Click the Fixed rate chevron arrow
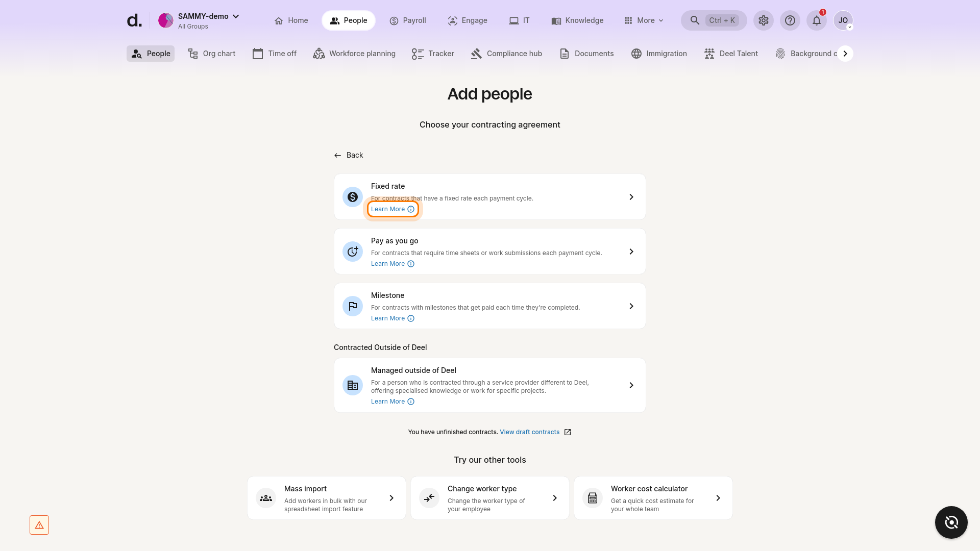Viewport: 980px width, 551px height. [631, 197]
